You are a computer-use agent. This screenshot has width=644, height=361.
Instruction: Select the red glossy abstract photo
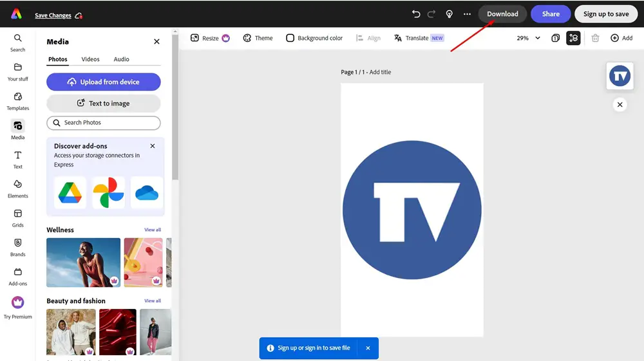117,332
